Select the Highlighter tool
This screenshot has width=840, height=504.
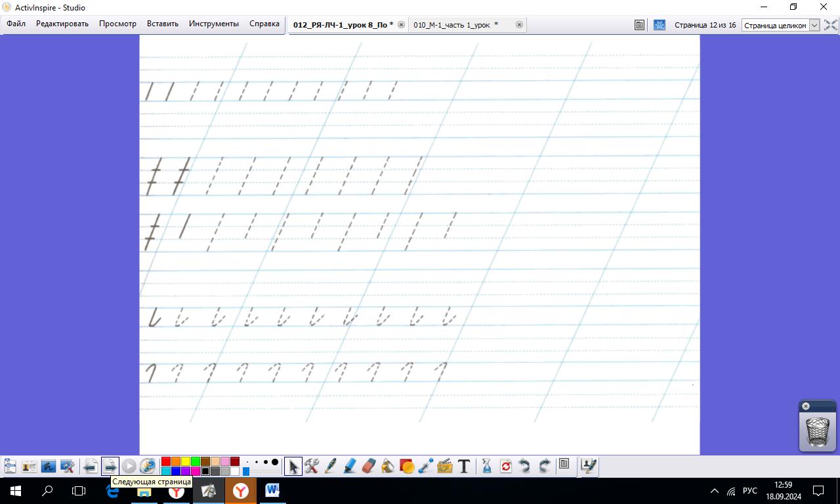[x=350, y=466]
